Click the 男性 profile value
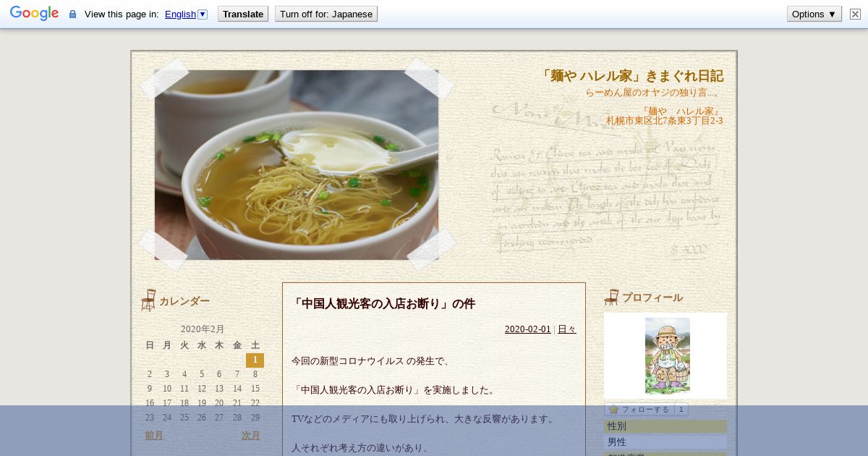The image size is (868, 456). click(665, 442)
